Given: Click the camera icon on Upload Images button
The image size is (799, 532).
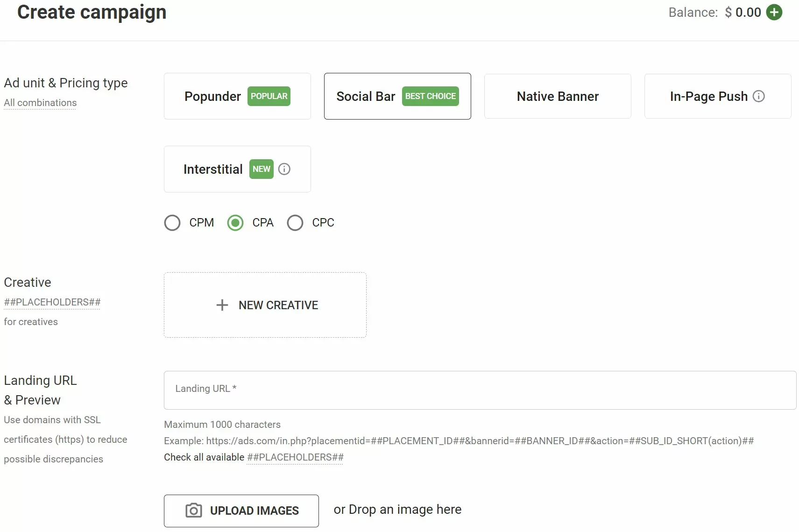Looking at the screenshot, I should 193,511.
